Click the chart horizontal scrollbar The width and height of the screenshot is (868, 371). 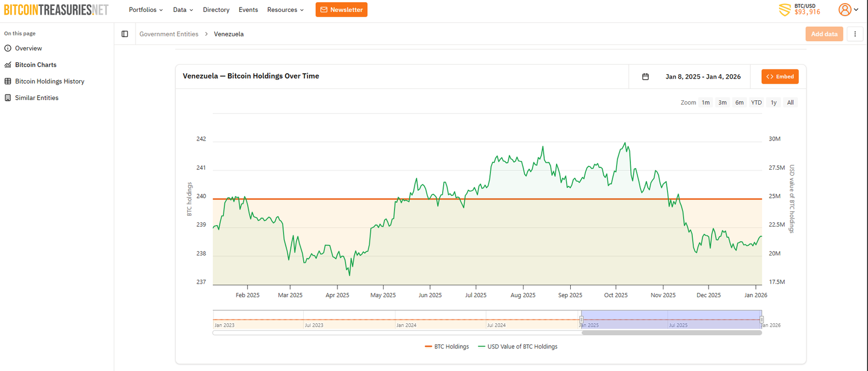672,333
